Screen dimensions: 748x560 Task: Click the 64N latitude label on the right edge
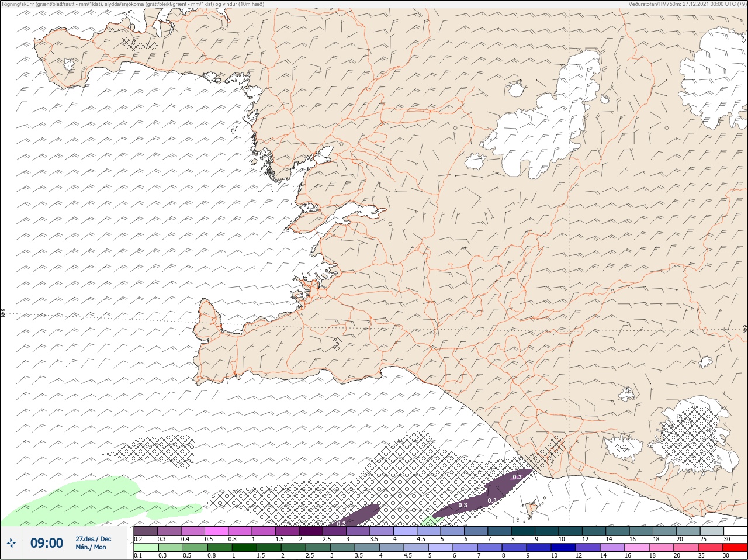tap(744, 329)
